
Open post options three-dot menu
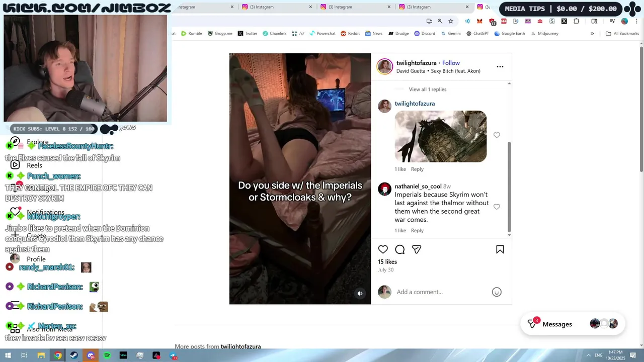pos(500,66)
